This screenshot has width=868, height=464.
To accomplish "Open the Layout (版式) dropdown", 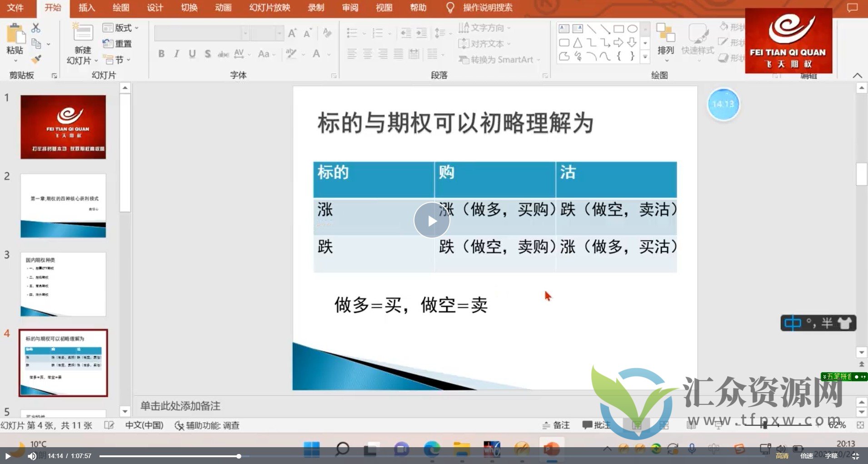I will [120, 28].
